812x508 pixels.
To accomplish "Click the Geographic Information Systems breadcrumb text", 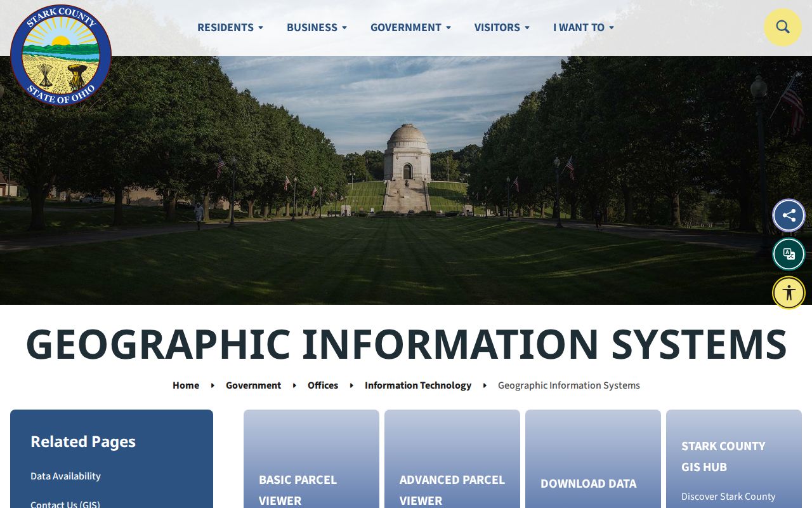I will pyautogui.click(x=569, y=385).
